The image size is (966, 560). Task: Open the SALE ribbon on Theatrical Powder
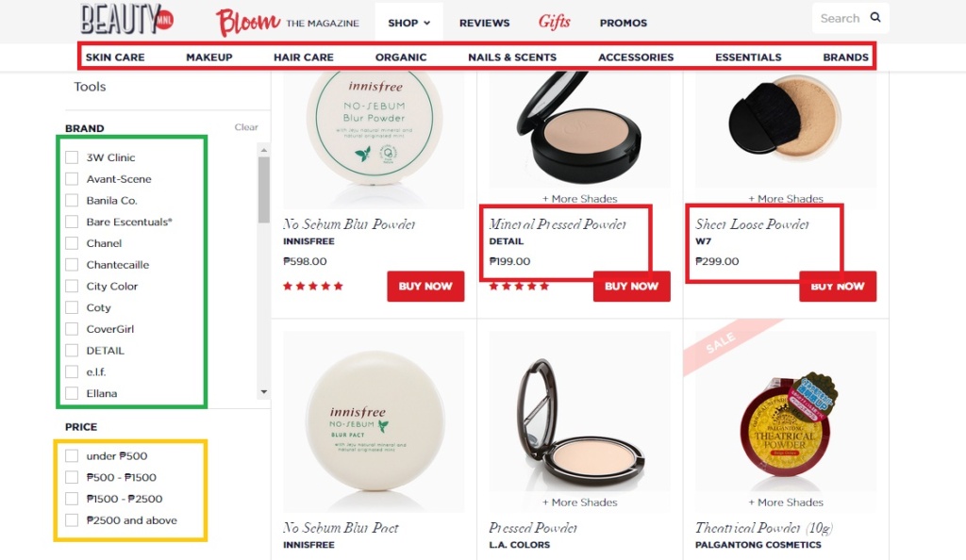pyautogui.click(x=719, y=343)
